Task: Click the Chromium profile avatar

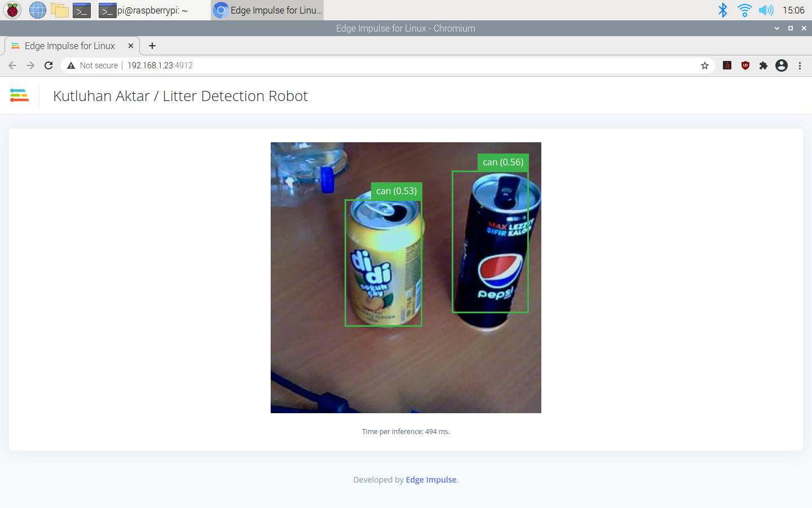Action: 782,65
